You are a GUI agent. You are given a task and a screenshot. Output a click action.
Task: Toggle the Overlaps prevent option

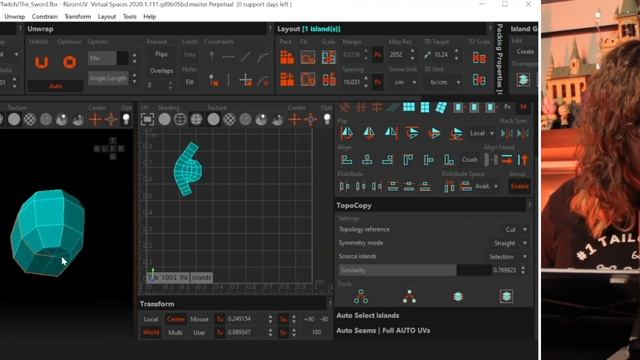coord(161,71)
